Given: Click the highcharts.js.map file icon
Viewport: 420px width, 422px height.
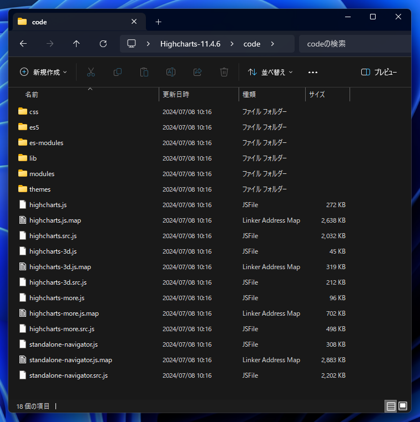Looking at the screenshot, I should (23, 220).
